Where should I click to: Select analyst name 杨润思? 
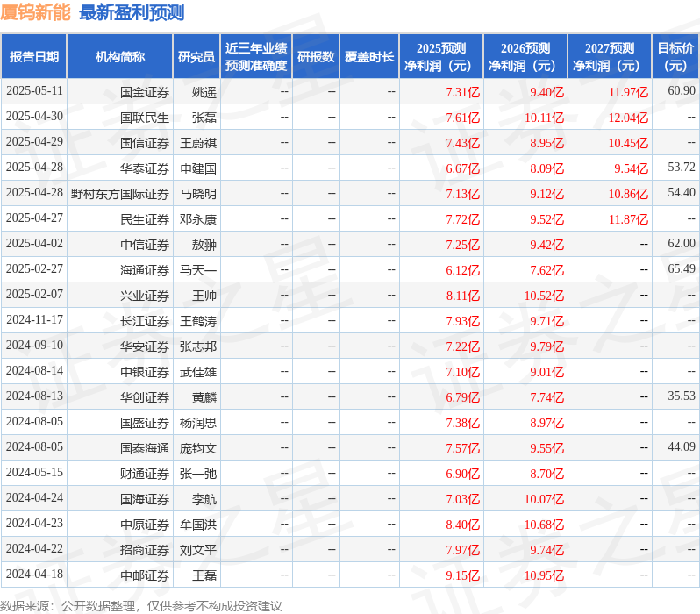(198, 424)
